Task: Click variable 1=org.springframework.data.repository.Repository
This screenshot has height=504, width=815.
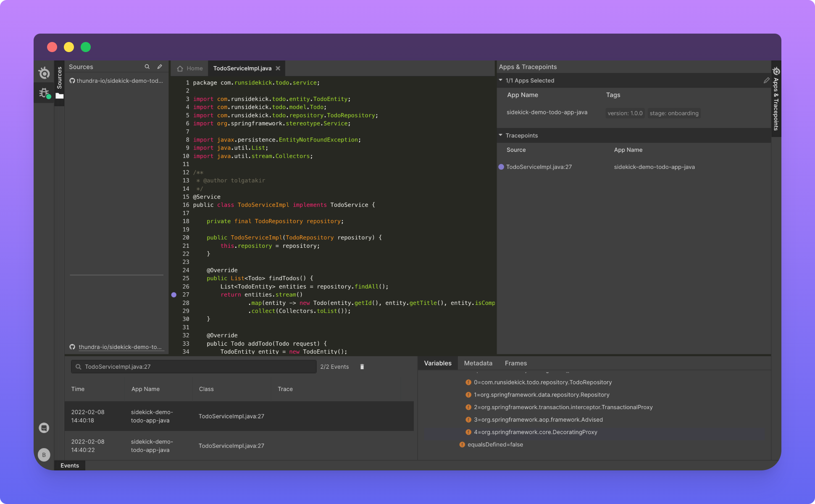Action: coord(542,395)
